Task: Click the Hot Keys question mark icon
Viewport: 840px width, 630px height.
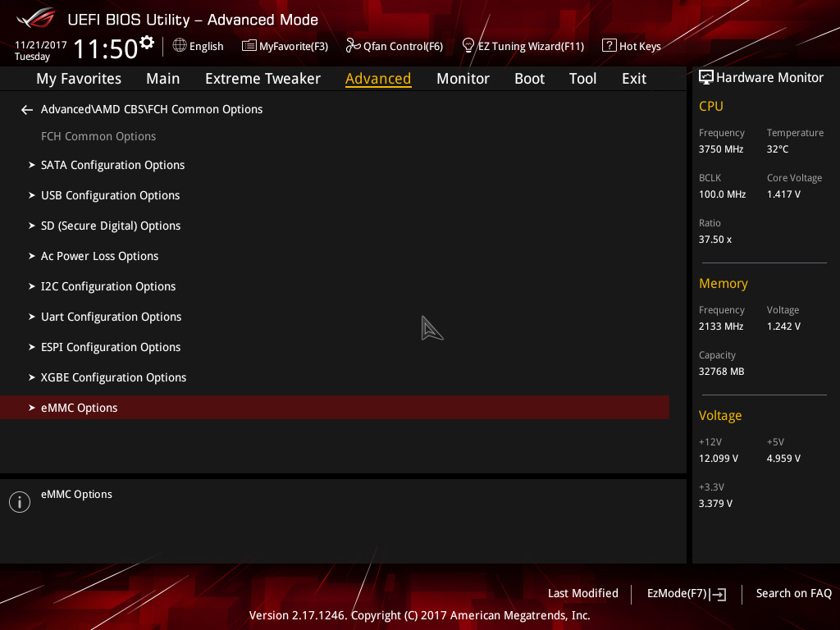Action: click(609, 45)
